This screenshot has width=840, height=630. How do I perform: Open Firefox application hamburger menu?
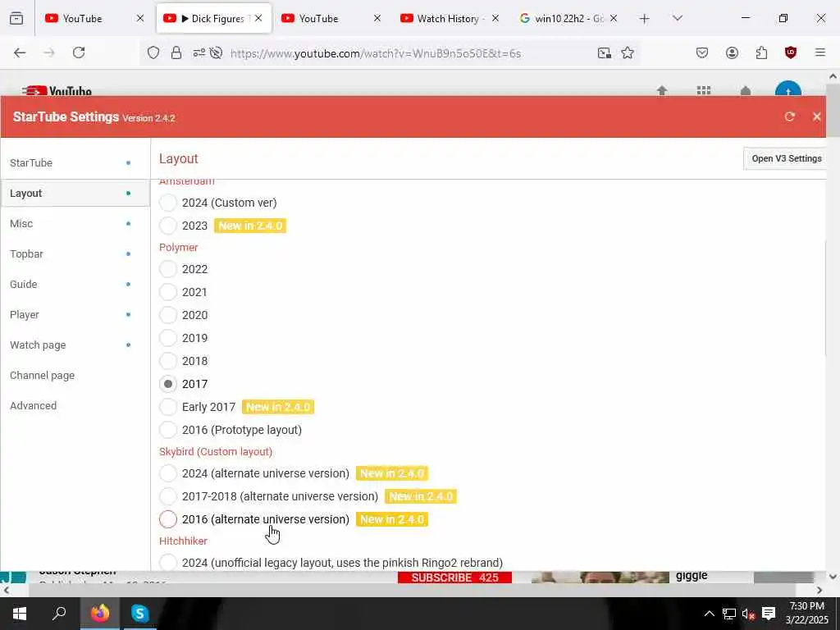[x=820, y=52]
